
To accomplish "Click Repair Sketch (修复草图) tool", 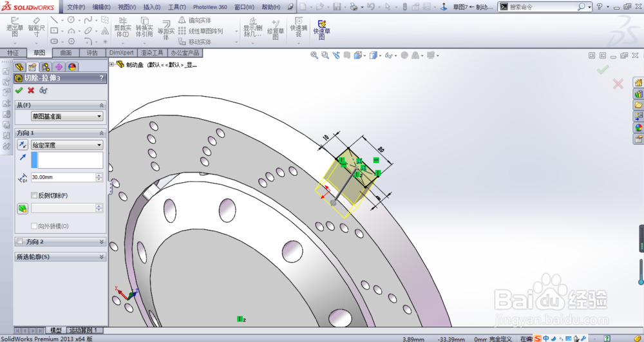I will 276,30.
